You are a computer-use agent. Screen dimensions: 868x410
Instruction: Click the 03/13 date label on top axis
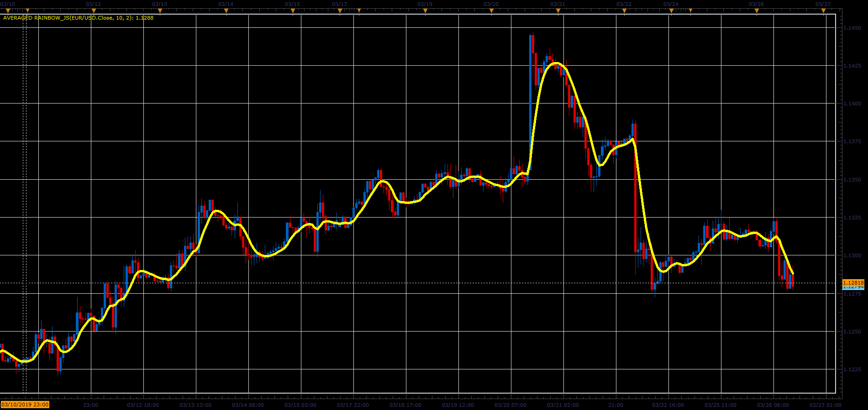159,4
